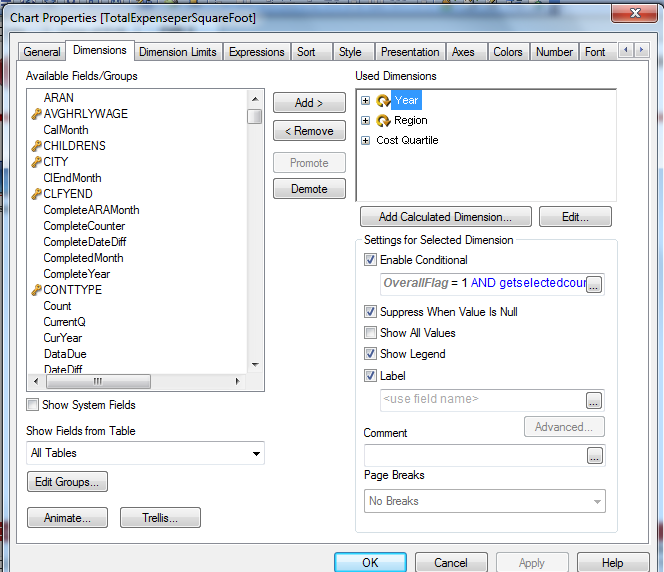664x572 pixels.
Task: Click the horizontal scroll right arrow
Action: pyautogui.click(x=238, y=381)
